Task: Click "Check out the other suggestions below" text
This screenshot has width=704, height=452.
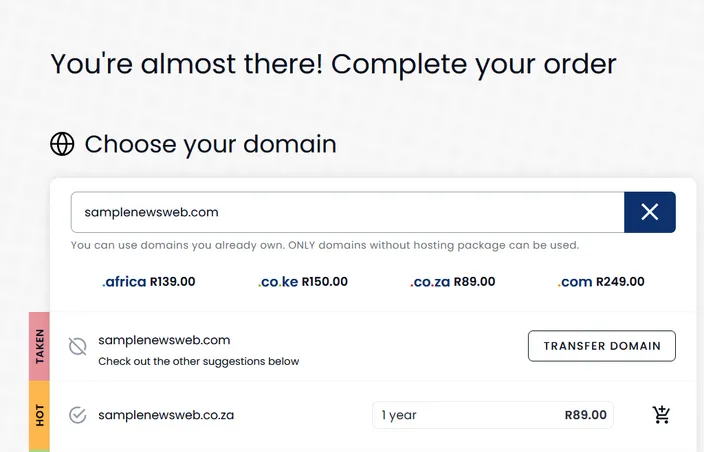Action: point(198,361)
